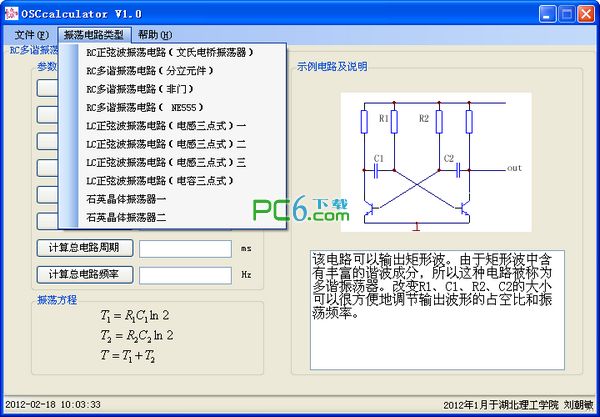Click the period result field (ms)
This screenshot has width=600, height=417.
point(185,248)
